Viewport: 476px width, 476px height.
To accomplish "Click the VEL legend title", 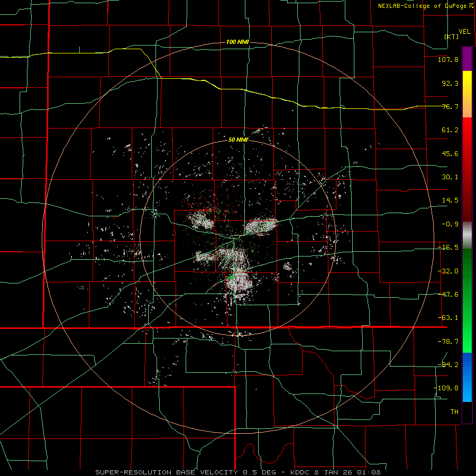I will click(x=464, y=31).
